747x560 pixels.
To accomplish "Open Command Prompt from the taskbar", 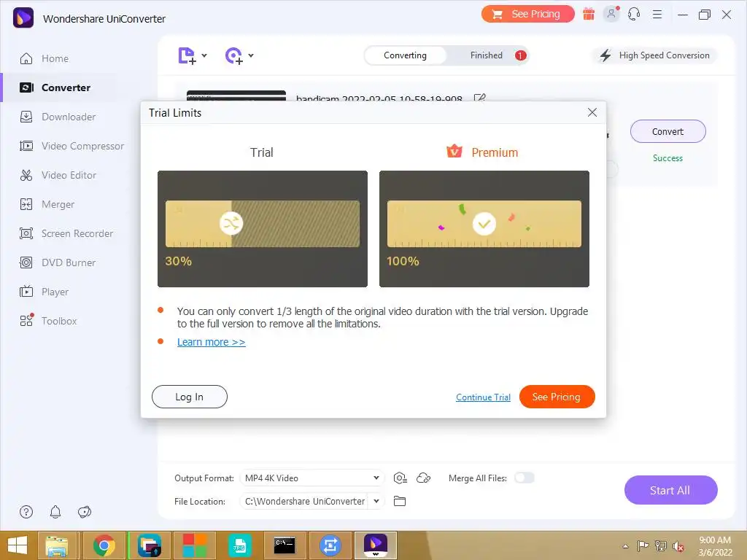I will (285, 545).
